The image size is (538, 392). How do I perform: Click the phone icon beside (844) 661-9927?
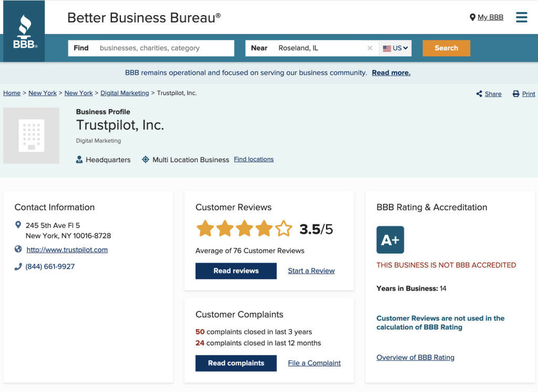(18, 267)
